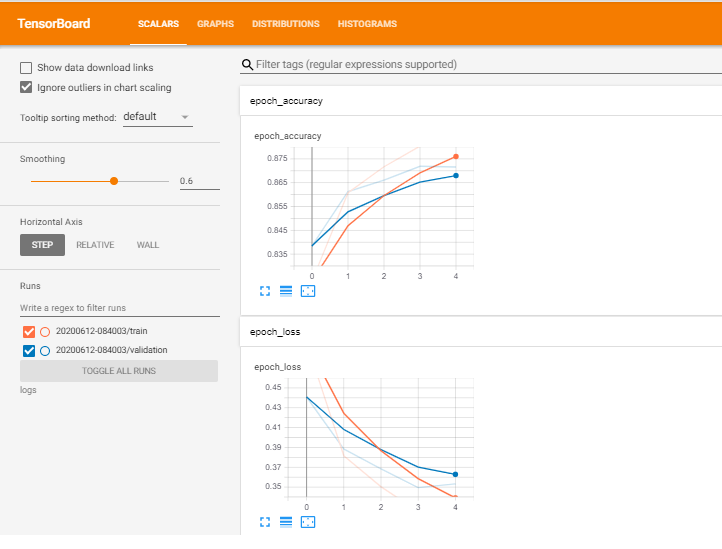Click the Smoothing slider handle
The width and height of the screenshot is (722, 549).
pyautogui.click(x=114, y=181)
